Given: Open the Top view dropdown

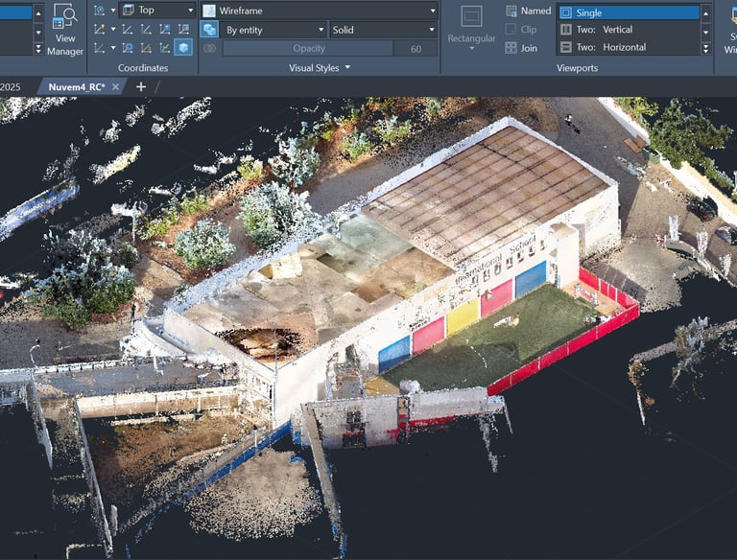Looking at the screenshot, I should pyautogui.click(x=191, y=11).
